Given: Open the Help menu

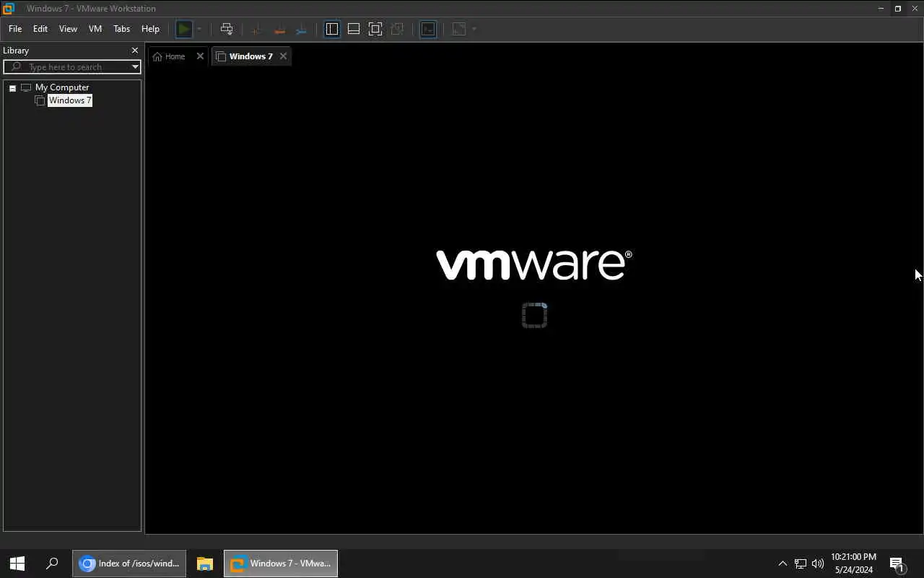Looking at the screenshot, I should click(x=150, y=29).
